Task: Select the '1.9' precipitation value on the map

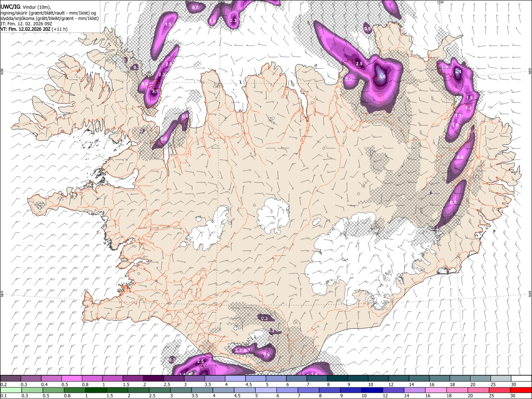Action: [469, 98]
